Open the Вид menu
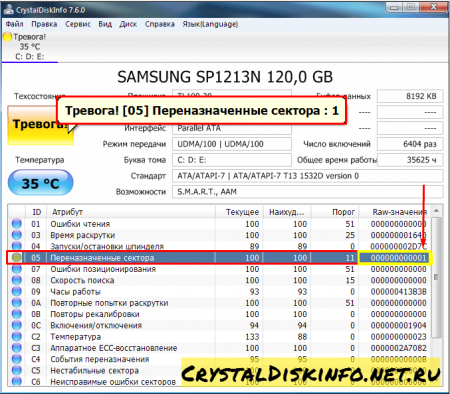The height and width of the screenshot is (394, 450). point(105,24)
